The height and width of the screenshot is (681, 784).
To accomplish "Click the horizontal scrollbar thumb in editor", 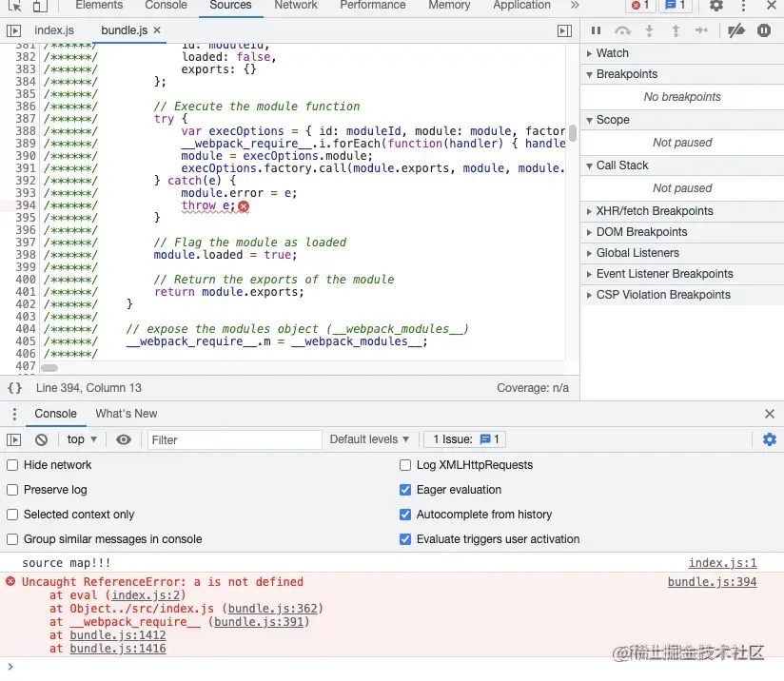I will click(49, 368).
